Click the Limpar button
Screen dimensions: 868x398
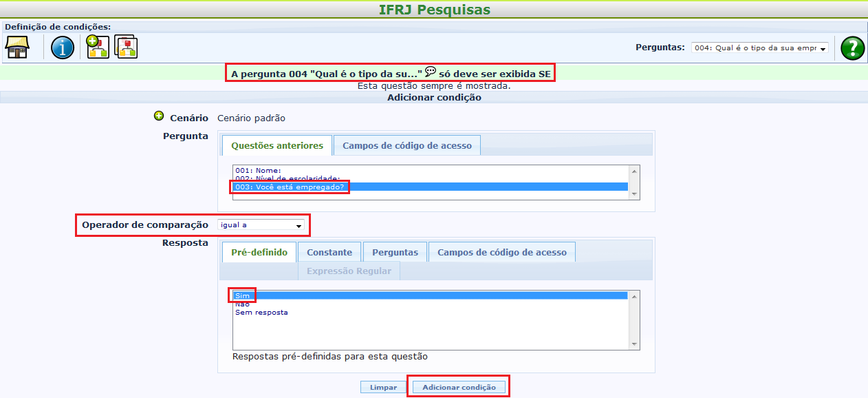point(383,387)
